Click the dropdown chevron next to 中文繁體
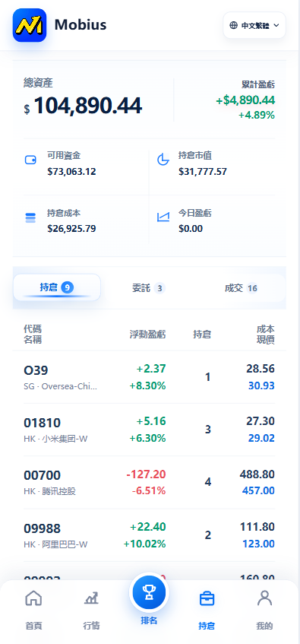Image resolution: width=300 pixels, height=644 pixels. tap(276, 25)
